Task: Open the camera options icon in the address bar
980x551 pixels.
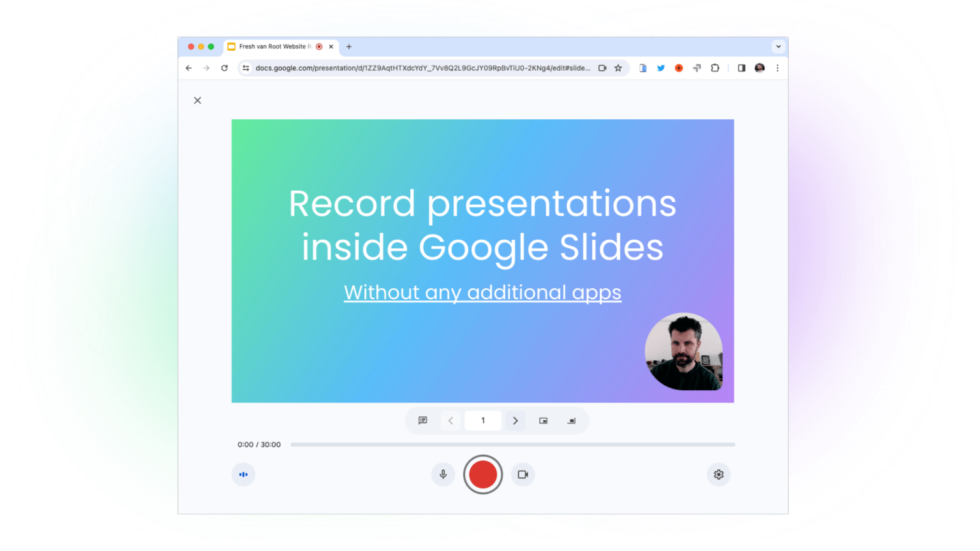Action: (x=602, y=68)
